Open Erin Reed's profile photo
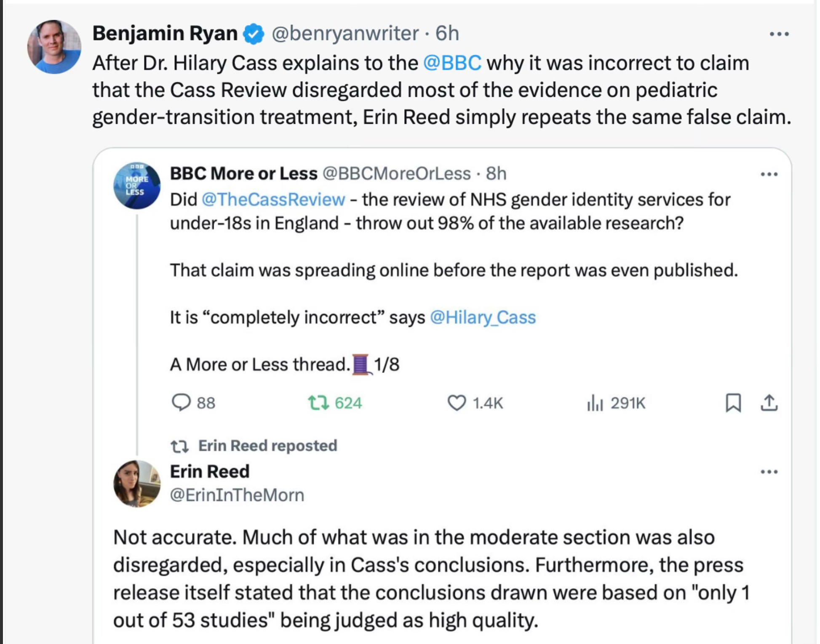Screen dimensions: 820x644 pyautogui.click(x=137, y=483)
